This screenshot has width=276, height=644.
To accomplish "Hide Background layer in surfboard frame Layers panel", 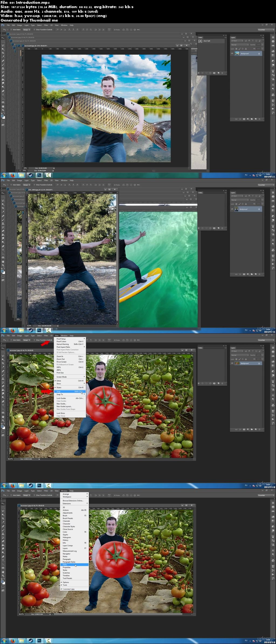I will click(x=232, y=209).
